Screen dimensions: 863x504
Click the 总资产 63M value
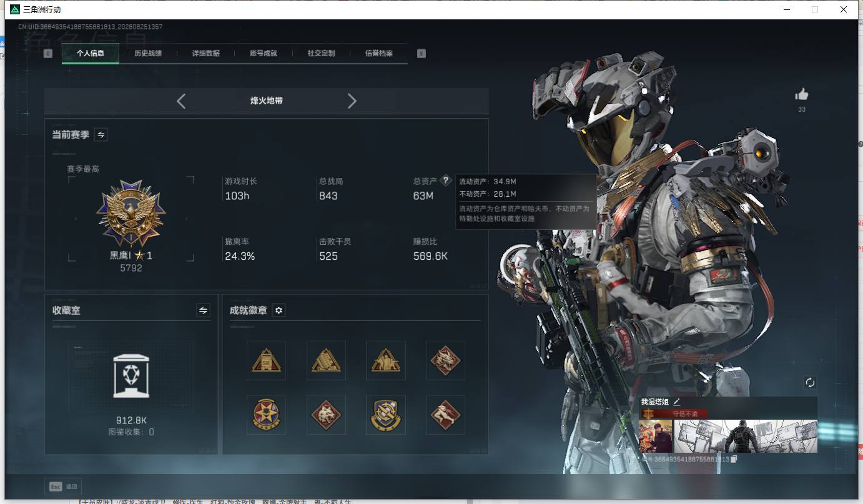423,196
